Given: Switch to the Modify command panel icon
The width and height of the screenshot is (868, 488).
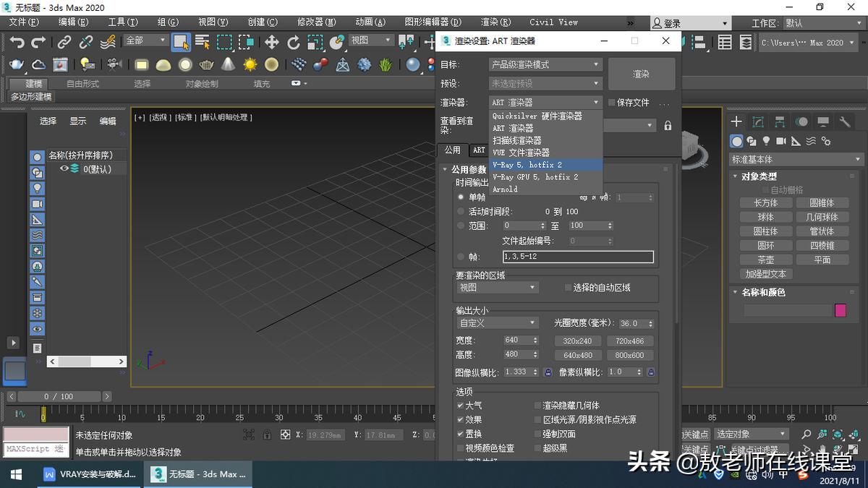Looking at the screenshot, I should pyautogui.click(x=757, y=121).
